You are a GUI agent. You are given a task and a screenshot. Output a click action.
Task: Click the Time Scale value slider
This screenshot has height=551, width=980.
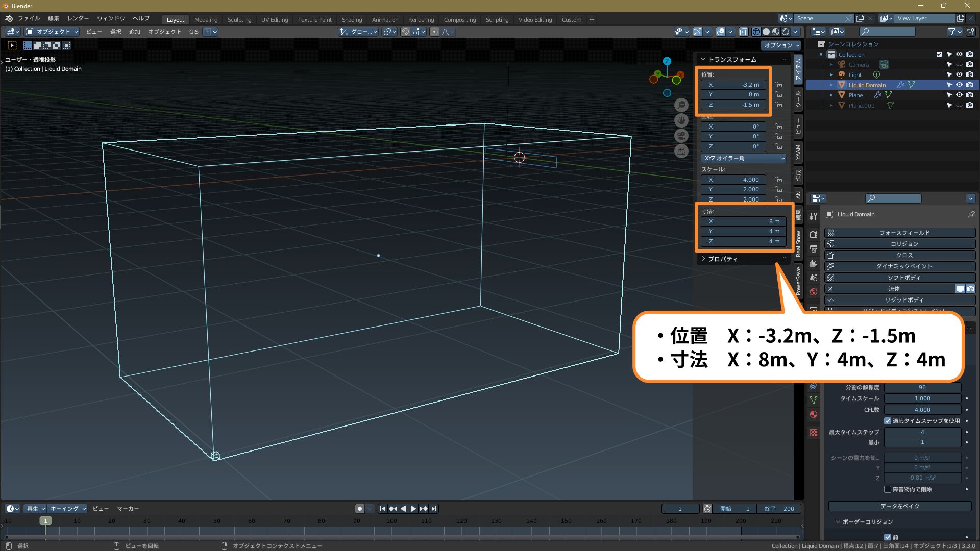[922, 398]
